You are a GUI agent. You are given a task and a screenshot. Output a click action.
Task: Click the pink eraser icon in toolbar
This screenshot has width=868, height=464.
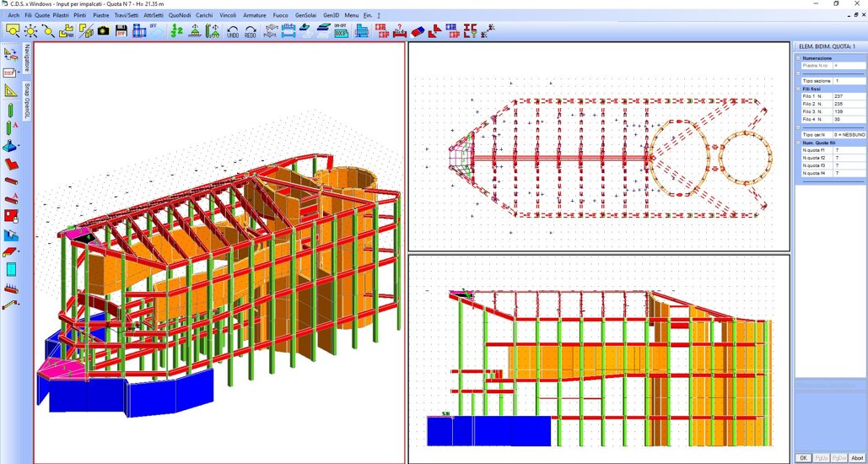(416, 31)
